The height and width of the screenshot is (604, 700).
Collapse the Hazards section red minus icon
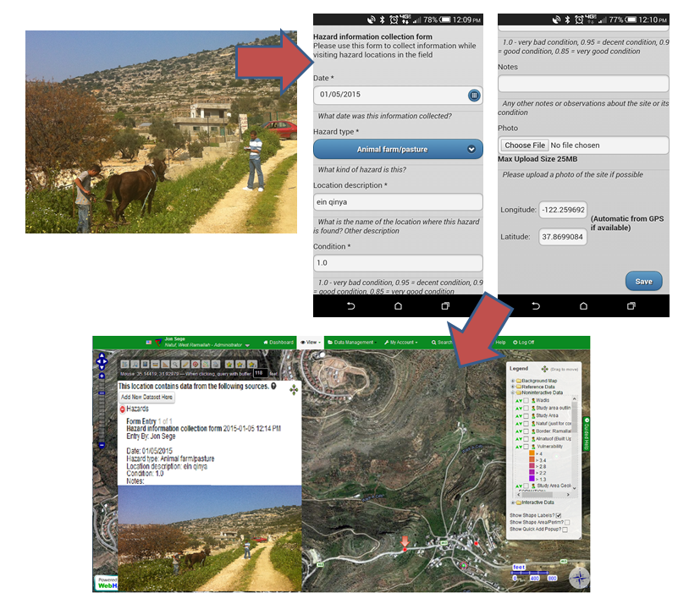(x=123, y=409)
